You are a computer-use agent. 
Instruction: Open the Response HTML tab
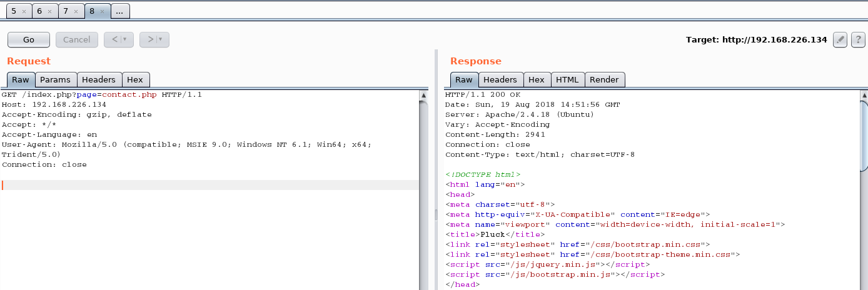click(567, 79)
